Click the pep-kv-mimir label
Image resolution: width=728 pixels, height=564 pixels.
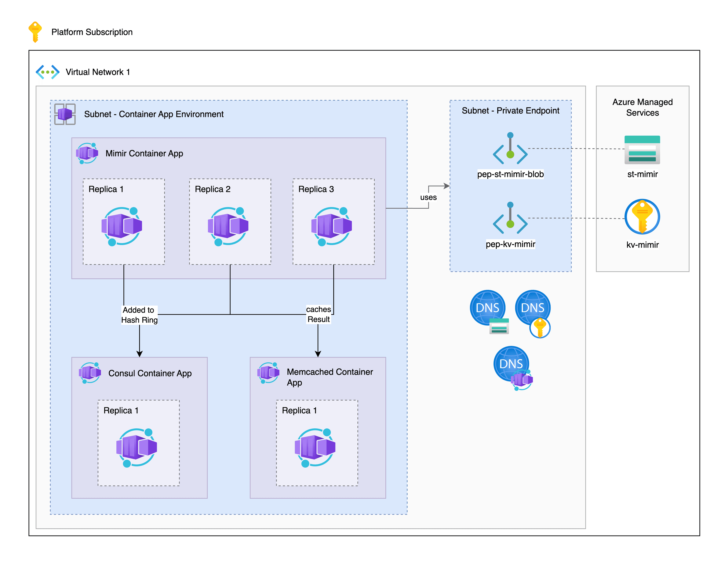(x=510, y=244)
